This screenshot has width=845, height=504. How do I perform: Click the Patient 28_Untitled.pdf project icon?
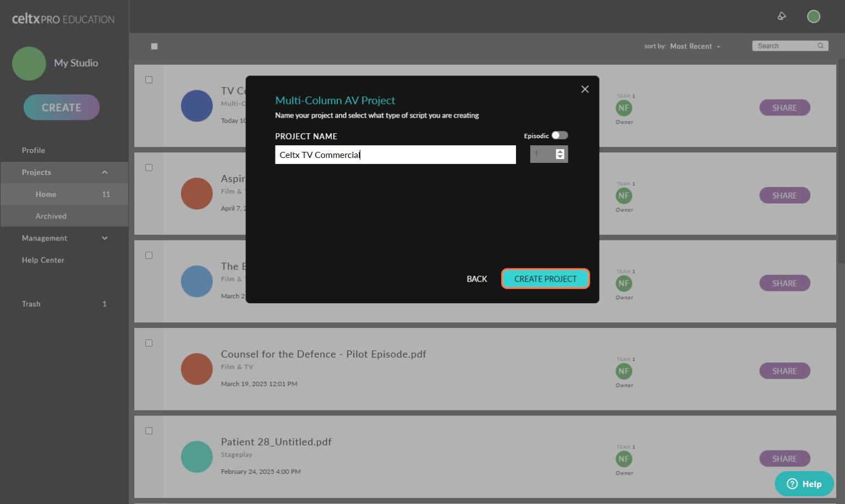pyautogui.click(x=196, y=457)
